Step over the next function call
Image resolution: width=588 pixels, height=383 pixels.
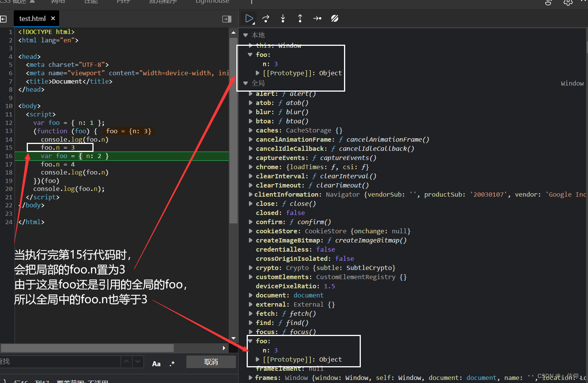266,18
